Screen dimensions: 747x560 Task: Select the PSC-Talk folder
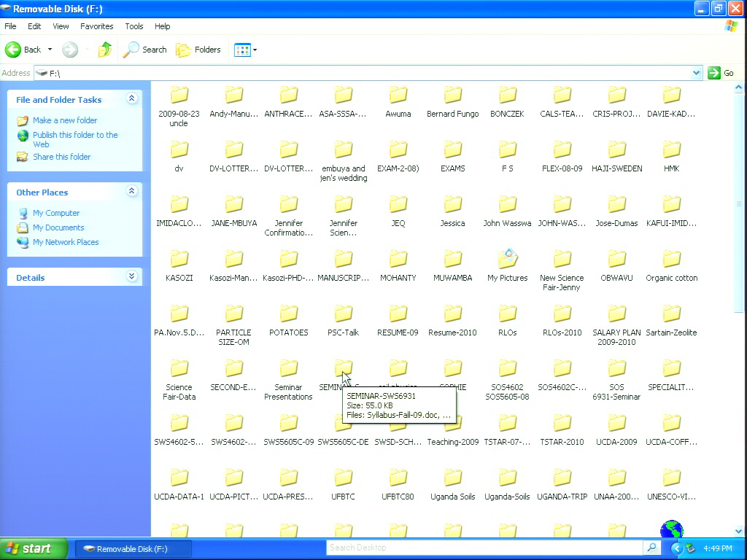click(344, 321)
